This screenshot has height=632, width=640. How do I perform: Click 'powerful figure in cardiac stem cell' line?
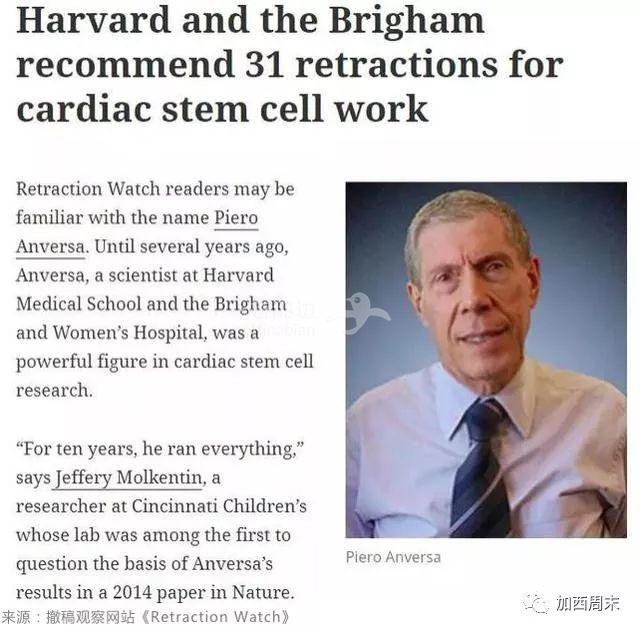(x=164, y=362)
